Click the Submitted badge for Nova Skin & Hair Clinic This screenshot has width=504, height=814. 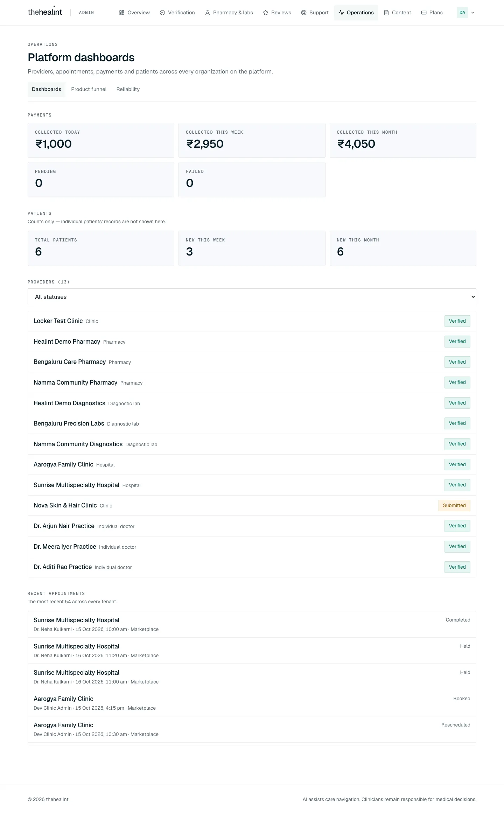pyautogui.click(x=454, y=505)
